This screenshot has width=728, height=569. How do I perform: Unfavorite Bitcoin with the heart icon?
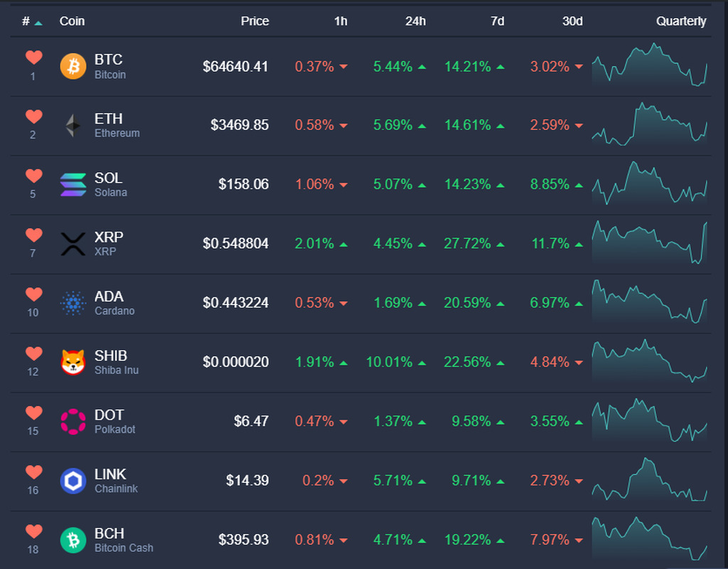(x=33, y=58)
